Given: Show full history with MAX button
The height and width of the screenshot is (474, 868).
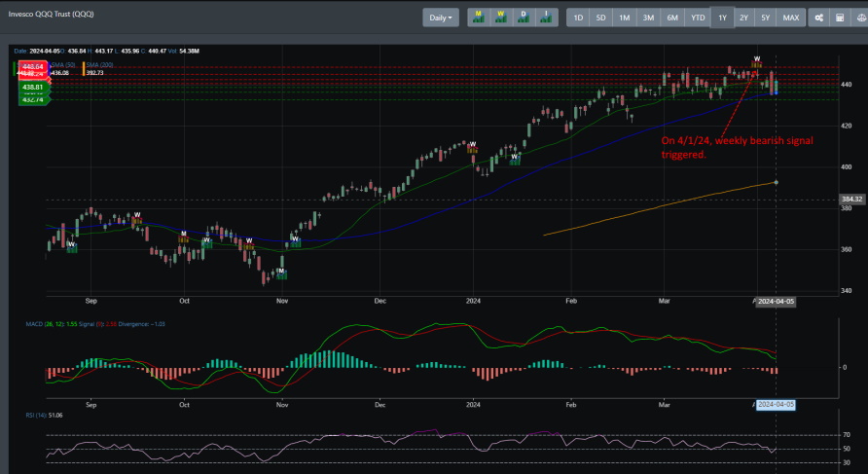Looking at the screenshot, I should (x=790, y=18).
